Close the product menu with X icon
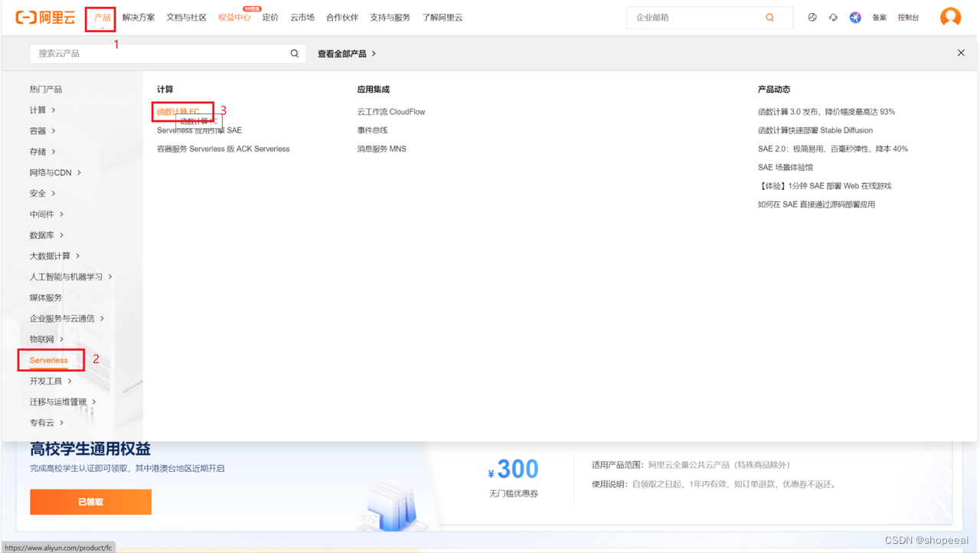The height and width of the screenshot is (553, 980). tap(961, 53)
